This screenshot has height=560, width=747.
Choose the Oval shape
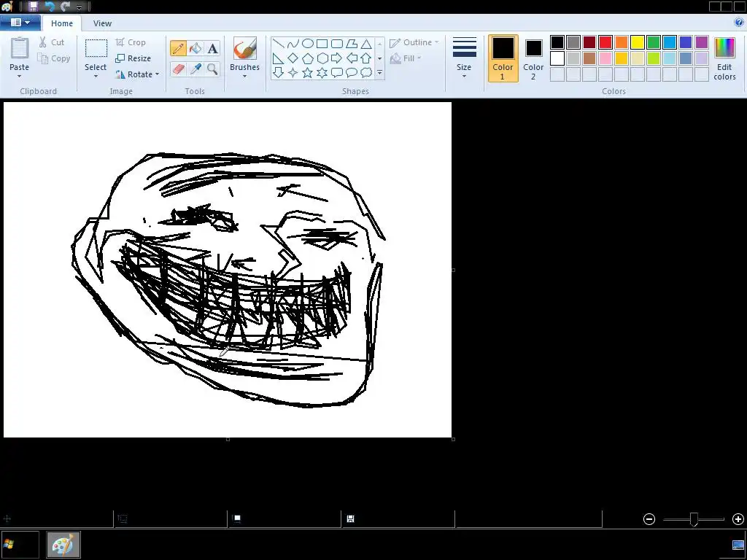308,44
